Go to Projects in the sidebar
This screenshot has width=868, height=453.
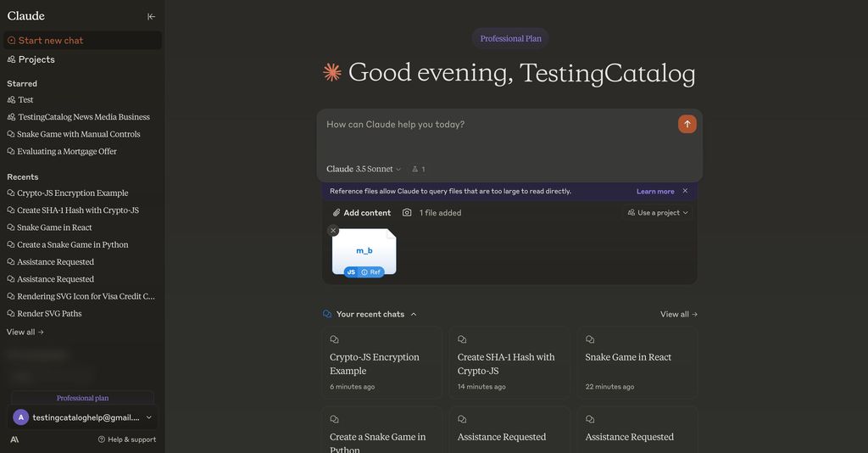tap(36, 59)
